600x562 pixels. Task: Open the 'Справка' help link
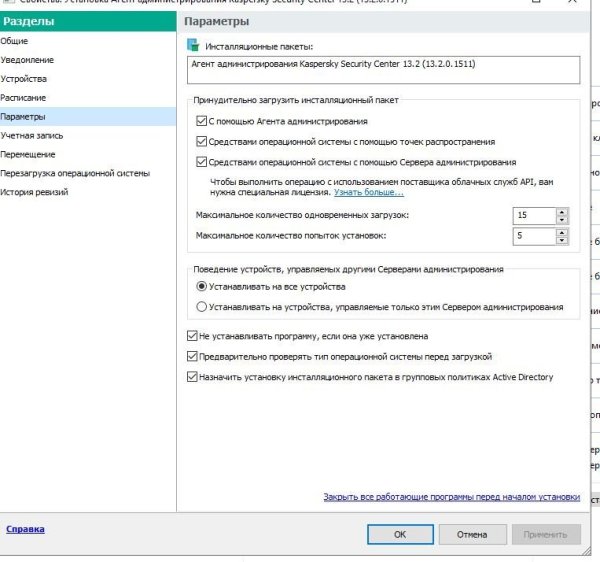[25, 529]
